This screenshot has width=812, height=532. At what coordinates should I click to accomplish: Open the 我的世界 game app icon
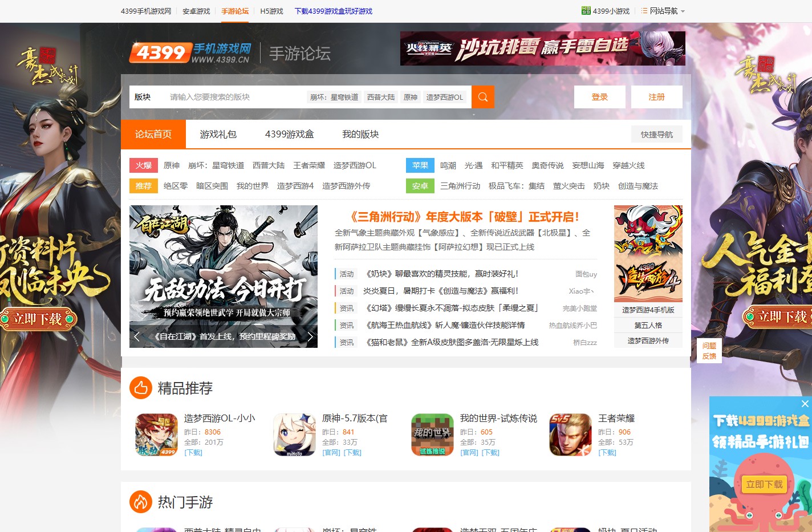pos(432,434)
